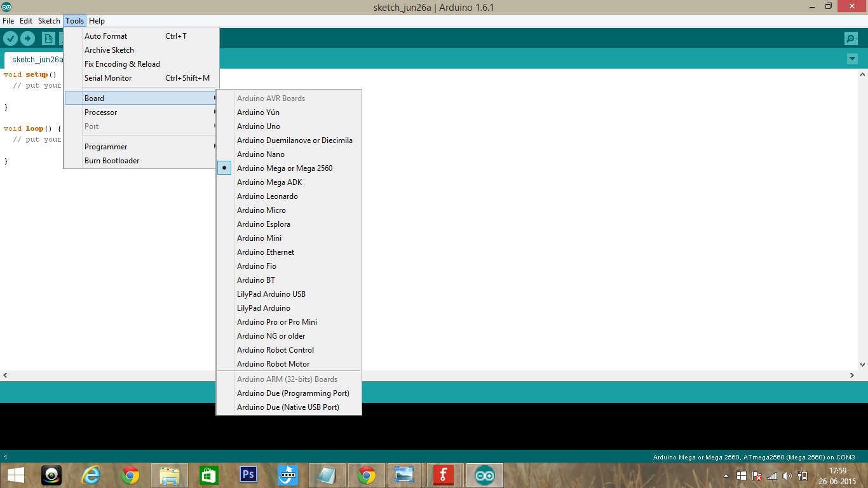Choose Arduino Fio board
Viewport: 868px width, 488px height.
point(289,266)
